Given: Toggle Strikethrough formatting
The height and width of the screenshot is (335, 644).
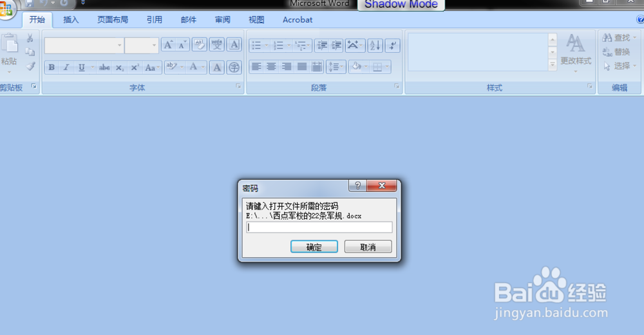Looking at the screenshot, I should pos(104,68).
